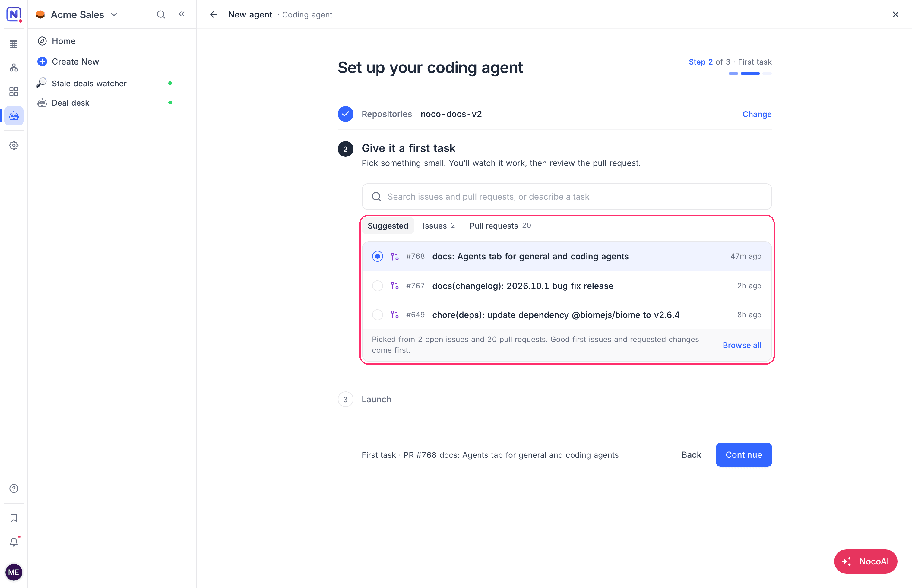912x588 pixels.
Task: Select radio for PR #767 changelog
Action: click(x=377, y=286)
